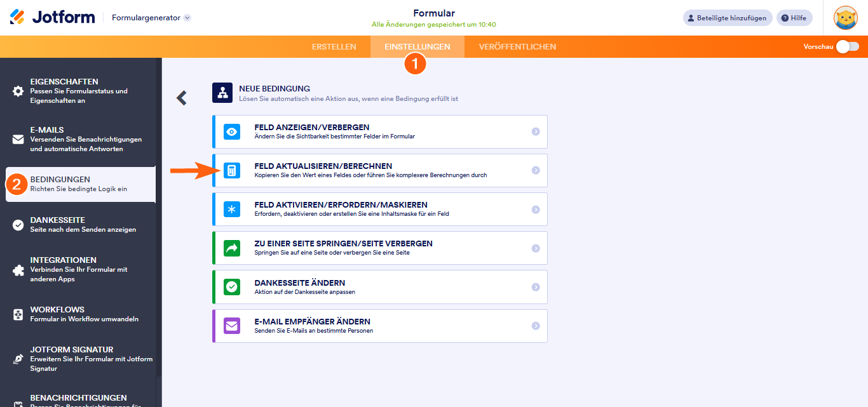
Task: Expand arrow on Zu einer Seite springen row
Action: 536,248
